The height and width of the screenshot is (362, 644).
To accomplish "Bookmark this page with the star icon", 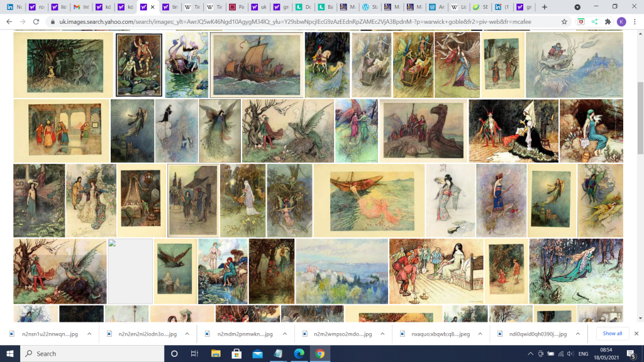I will (x=565, y=21).
